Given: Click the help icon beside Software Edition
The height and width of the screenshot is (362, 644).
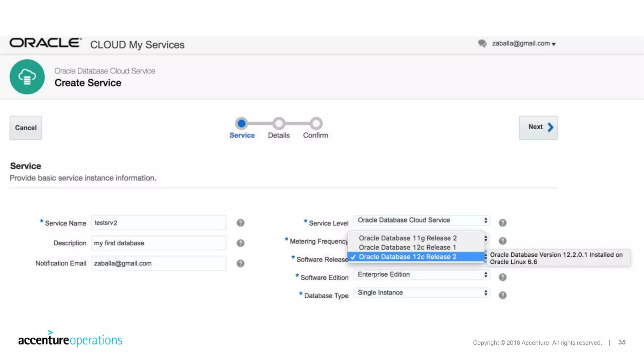Looking at the screenshot, I should pyautogui.click(x=502, y=277).
